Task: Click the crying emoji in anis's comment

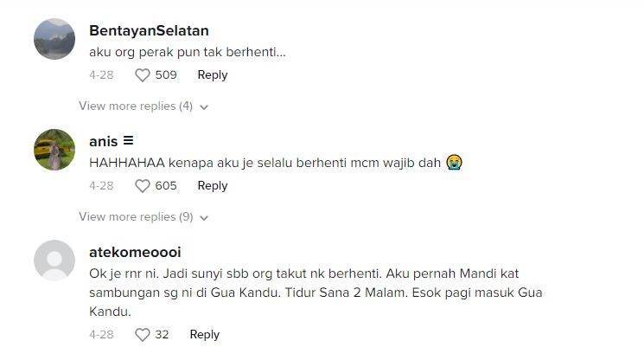Action: [x=454, y=163]
